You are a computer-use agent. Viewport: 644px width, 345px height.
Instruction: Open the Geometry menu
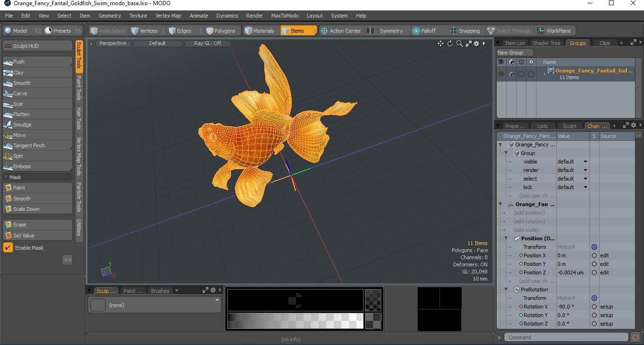coord(110,16)
